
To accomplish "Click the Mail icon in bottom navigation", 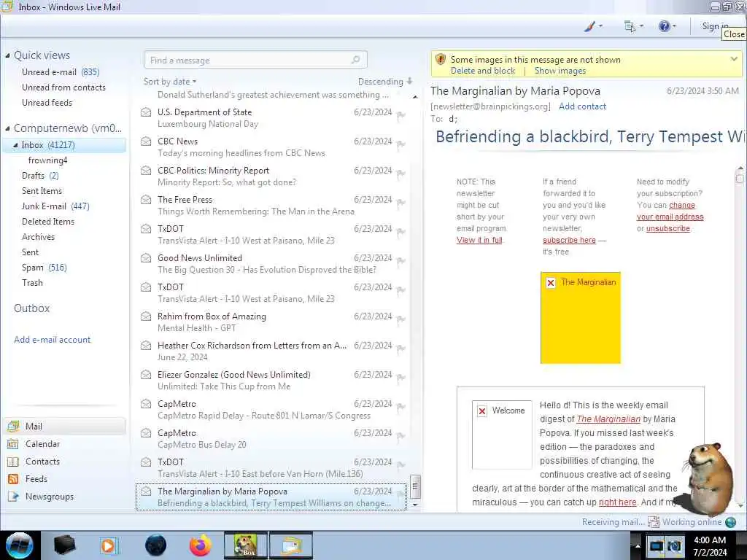I will point(13,427).
